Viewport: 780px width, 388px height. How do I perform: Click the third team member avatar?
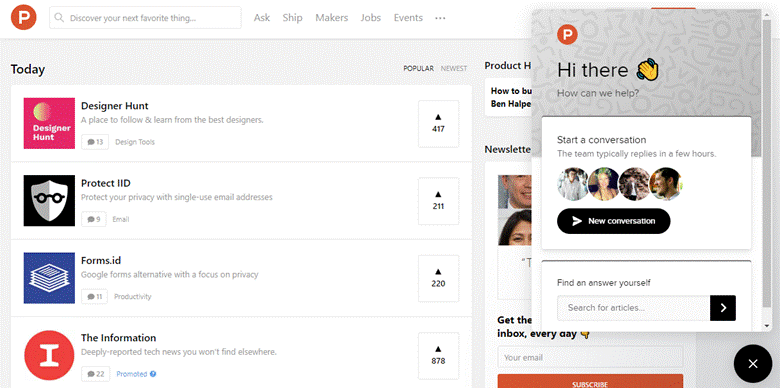tap(635, 184)
